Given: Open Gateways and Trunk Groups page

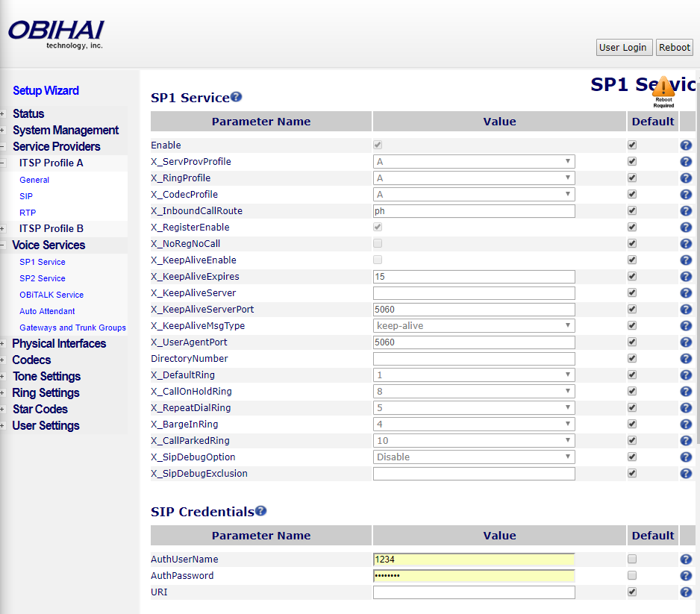Looking at the screenshot, I should (x=73, y=328).
